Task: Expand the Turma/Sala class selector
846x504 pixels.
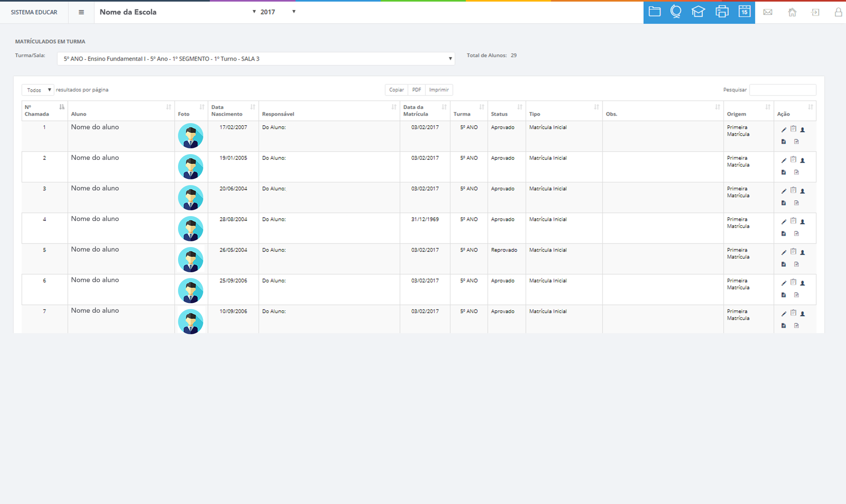Action: pos(256,59)
